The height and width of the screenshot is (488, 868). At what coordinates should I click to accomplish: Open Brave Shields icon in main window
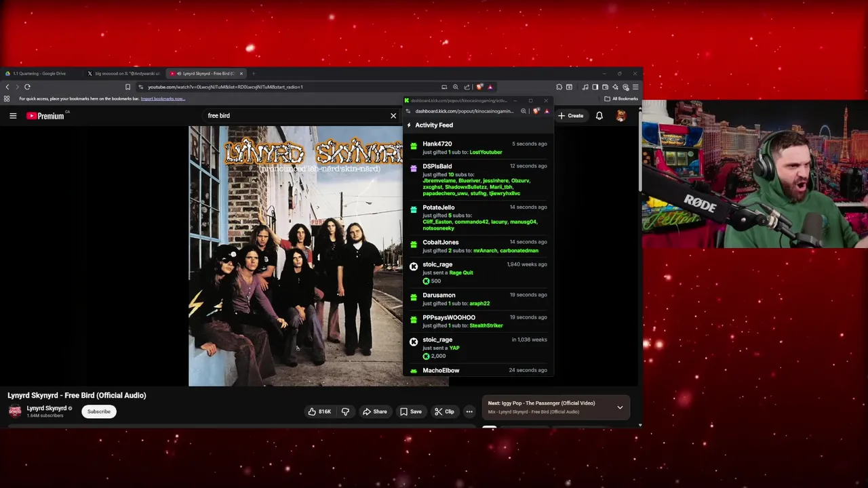pyautogui.click(x=479, y=87)
